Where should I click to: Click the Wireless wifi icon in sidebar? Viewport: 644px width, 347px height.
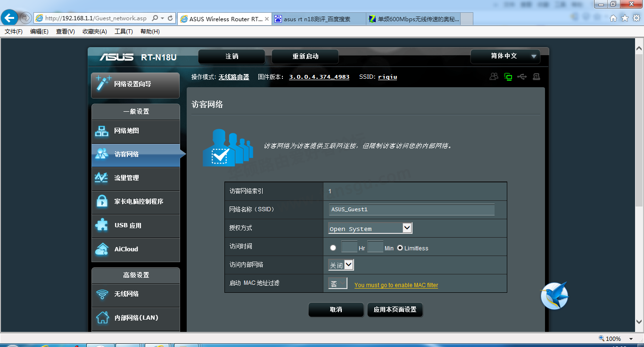pyautogui.click(x=102, y=294)
